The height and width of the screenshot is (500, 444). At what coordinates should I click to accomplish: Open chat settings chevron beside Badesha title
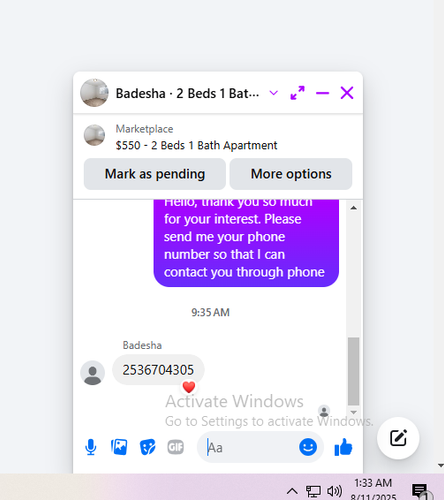pyautogui.click(x=274, y=93)
